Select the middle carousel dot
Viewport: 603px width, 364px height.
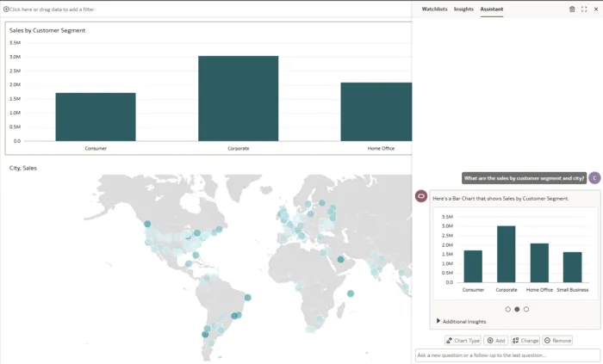[x=517, y=309]
